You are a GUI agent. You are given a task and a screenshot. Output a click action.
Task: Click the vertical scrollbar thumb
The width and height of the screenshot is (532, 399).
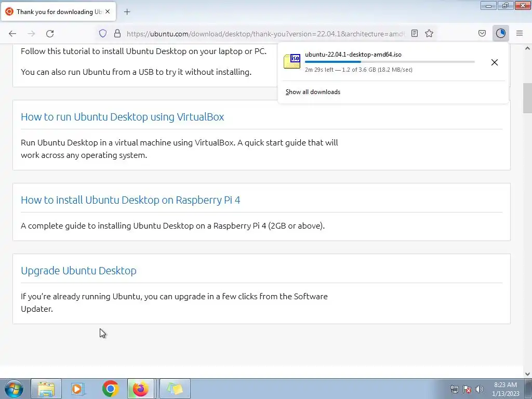point(527,98)
